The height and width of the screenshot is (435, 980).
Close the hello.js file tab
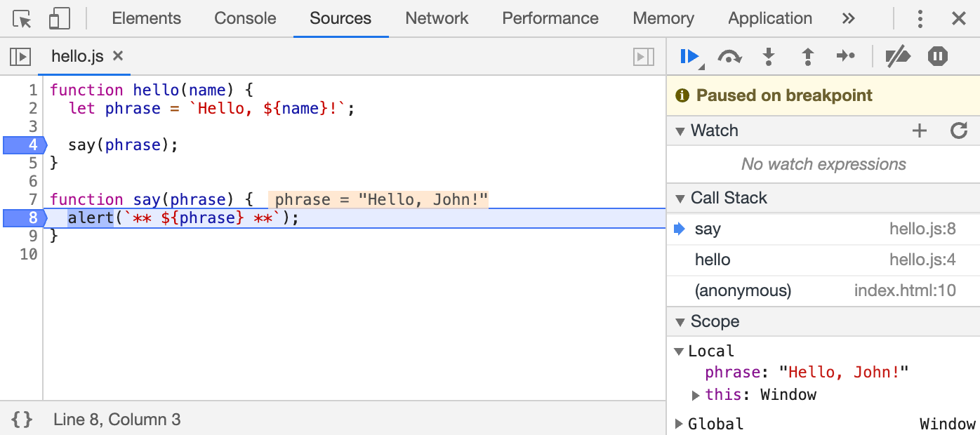[118, 56]
